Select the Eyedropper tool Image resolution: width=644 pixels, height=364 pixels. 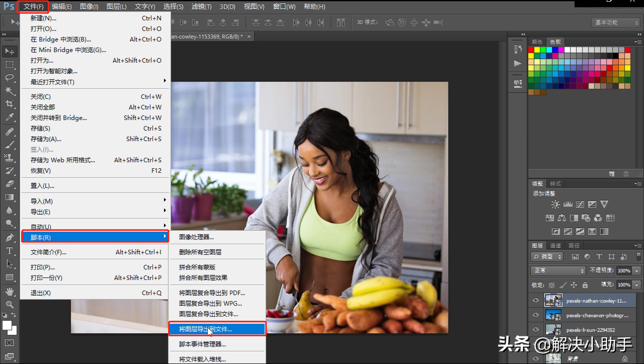click(x=10, y=117)
